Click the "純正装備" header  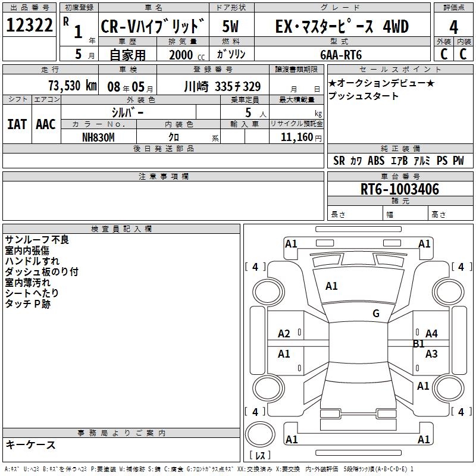tap(400, 148)
